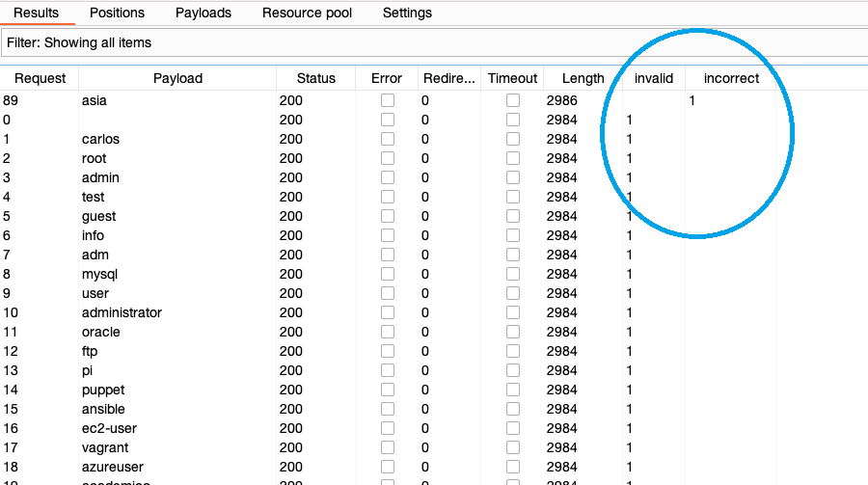
Task: Open the Settings tab
Action: (407, 13)
